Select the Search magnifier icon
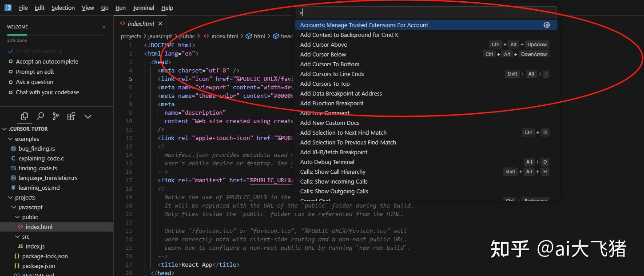 point(40,116)
